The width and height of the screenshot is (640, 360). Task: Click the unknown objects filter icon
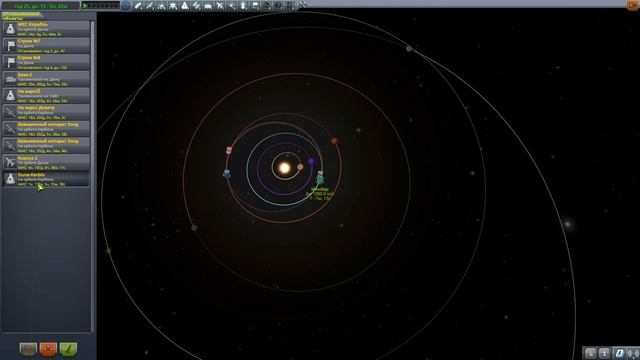point(278,6)
